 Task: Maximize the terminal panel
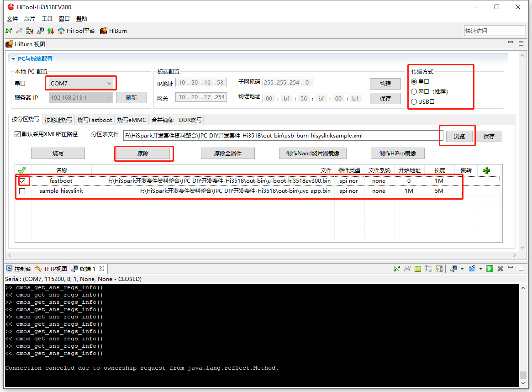[521, 268]
